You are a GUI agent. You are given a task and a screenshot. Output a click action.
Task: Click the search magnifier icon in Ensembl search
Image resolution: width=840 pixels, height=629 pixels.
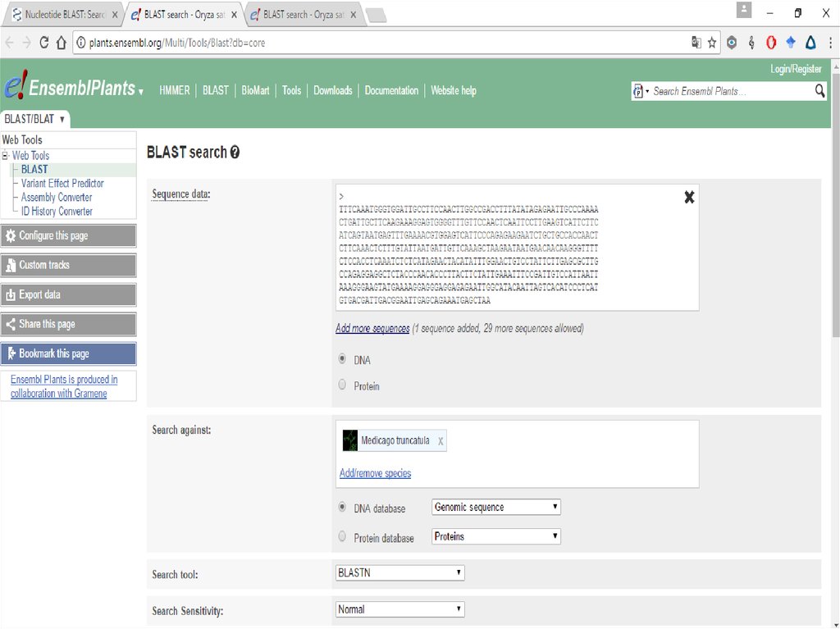[819, 91]
